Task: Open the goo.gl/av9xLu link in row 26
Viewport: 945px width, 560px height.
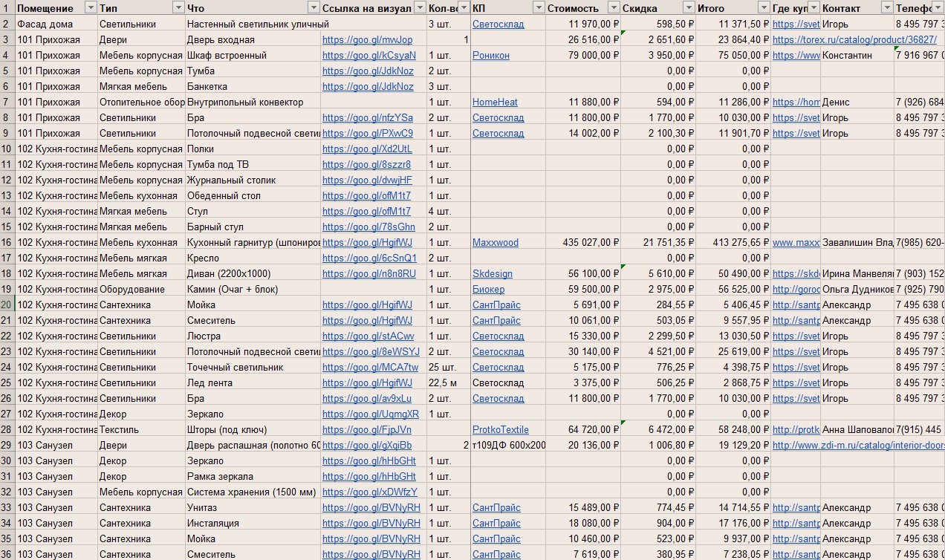Action: 367,398
